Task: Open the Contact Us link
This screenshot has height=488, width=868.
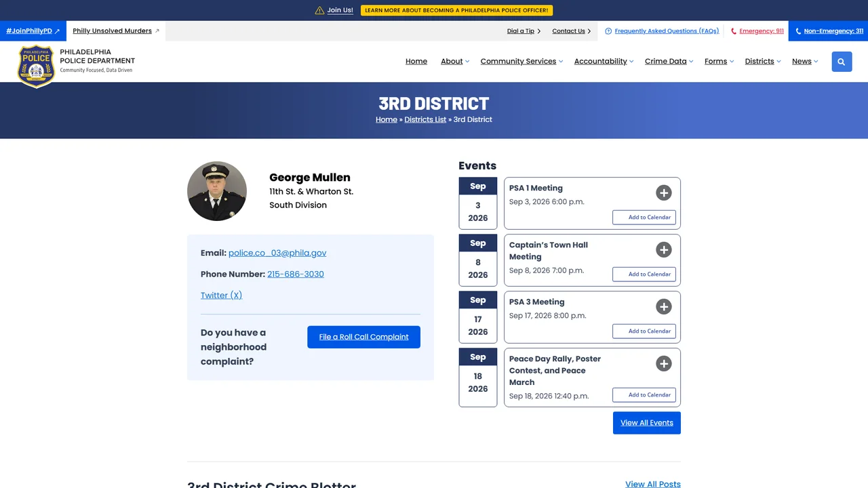Action: click(x=572, y=31)
